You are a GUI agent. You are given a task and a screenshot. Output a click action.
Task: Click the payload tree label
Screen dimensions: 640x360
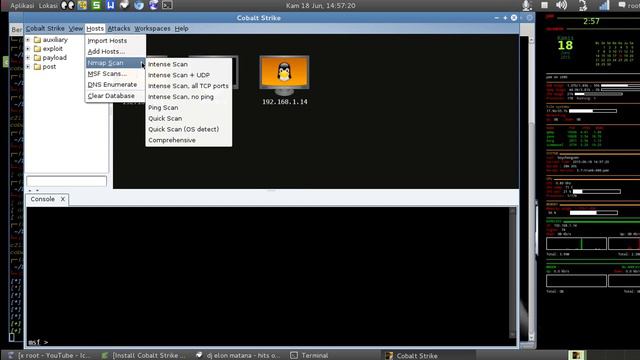[55, 58]
